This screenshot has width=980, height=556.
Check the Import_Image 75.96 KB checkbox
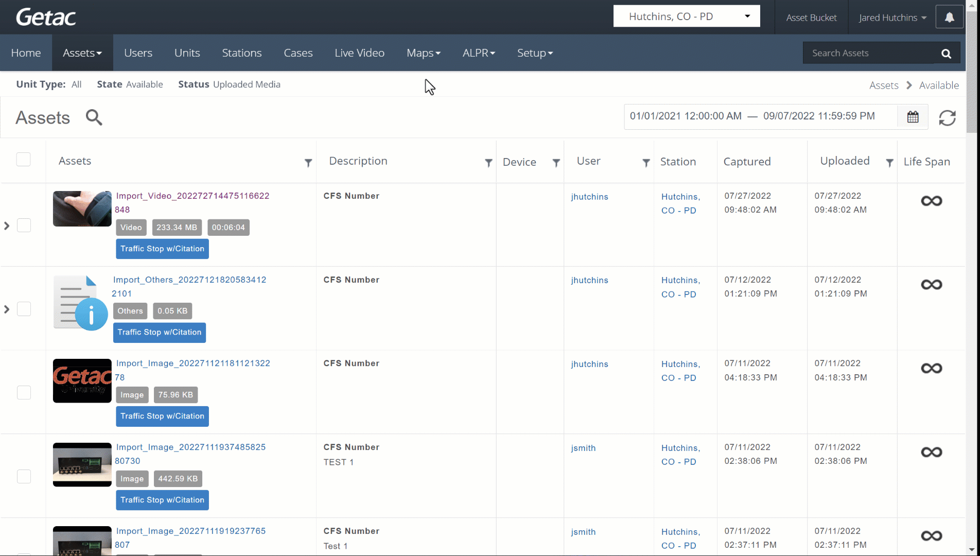[x=24, y=393]
